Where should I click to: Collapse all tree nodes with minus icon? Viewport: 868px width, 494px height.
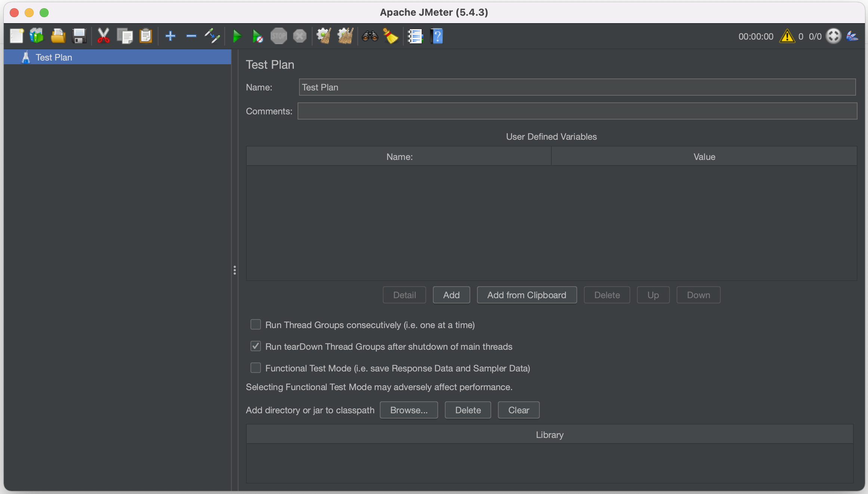click(x=191, y=36)
